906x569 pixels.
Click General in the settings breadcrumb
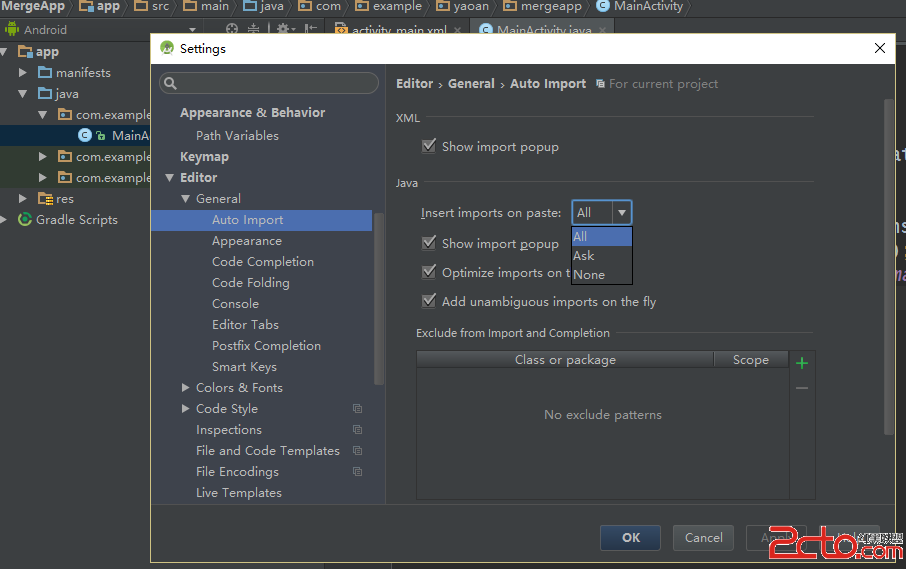tap(471, 84)
